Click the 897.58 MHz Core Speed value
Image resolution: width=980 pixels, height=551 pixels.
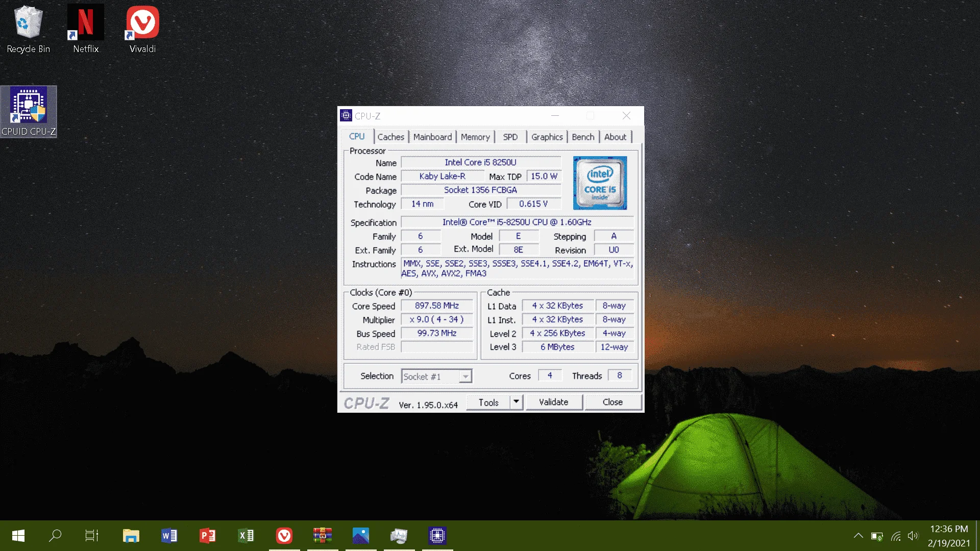437,306
